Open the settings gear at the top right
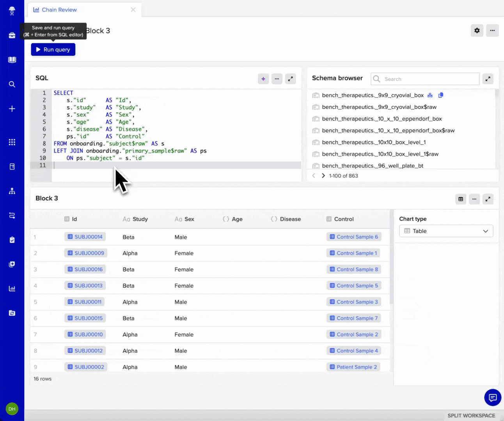 pyautogui.click(x=477, y=30)
